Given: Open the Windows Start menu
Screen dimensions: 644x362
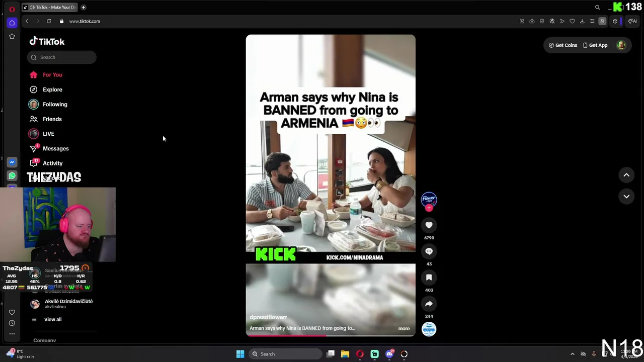Looking at the screenshot, I should pyautogui.click(x=240, y=354).
